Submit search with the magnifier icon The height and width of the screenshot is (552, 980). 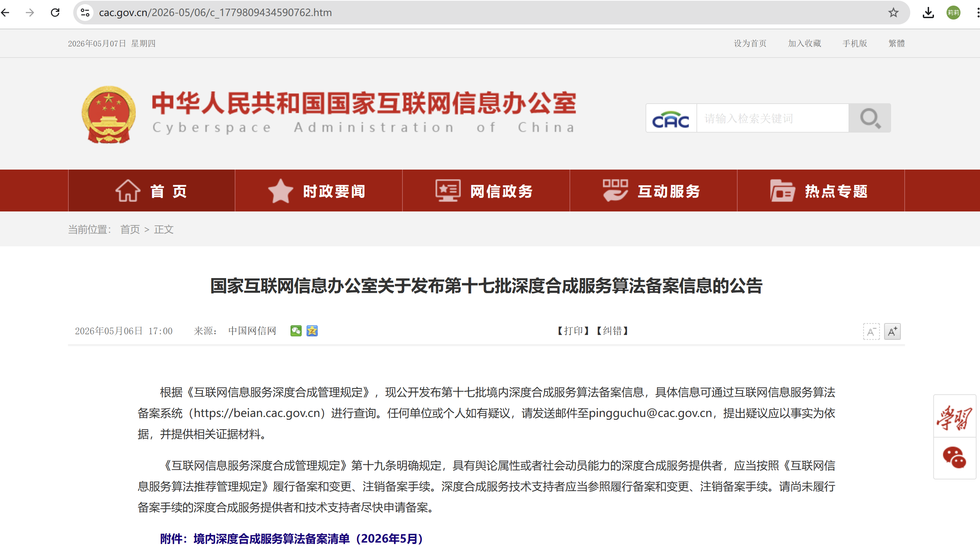click(x=870, y=118)
